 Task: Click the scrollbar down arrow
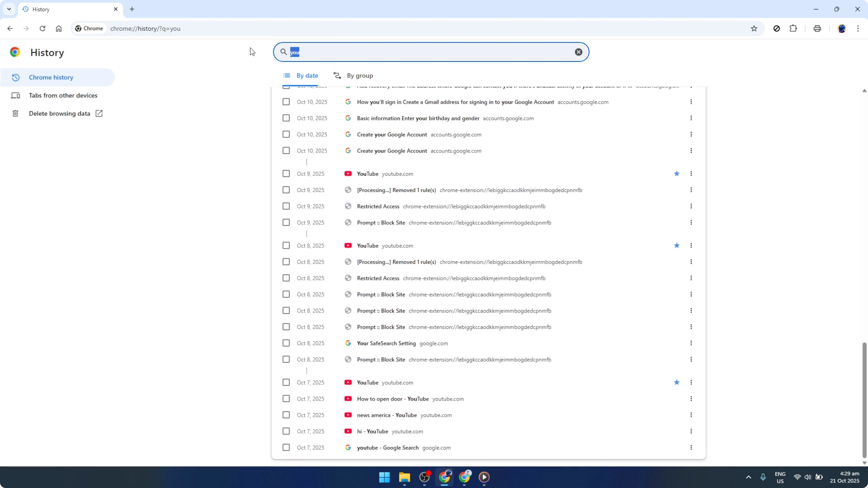pos(864,463)
